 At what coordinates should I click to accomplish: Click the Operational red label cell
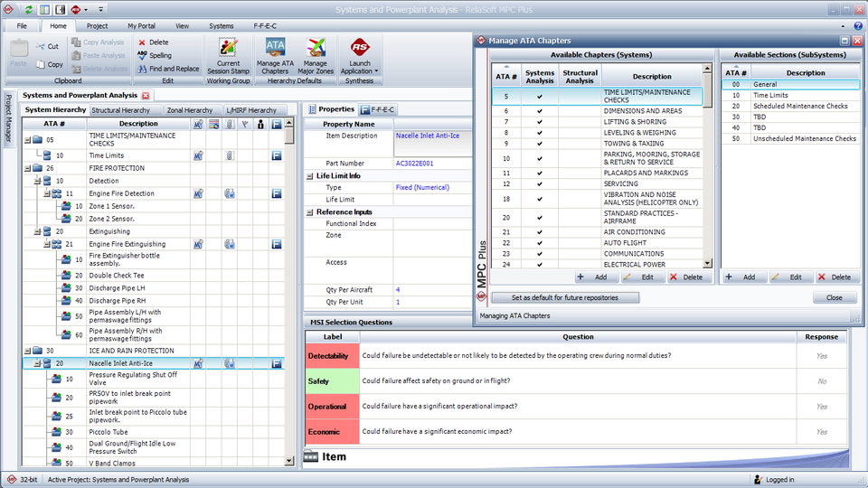coord(332,407)
